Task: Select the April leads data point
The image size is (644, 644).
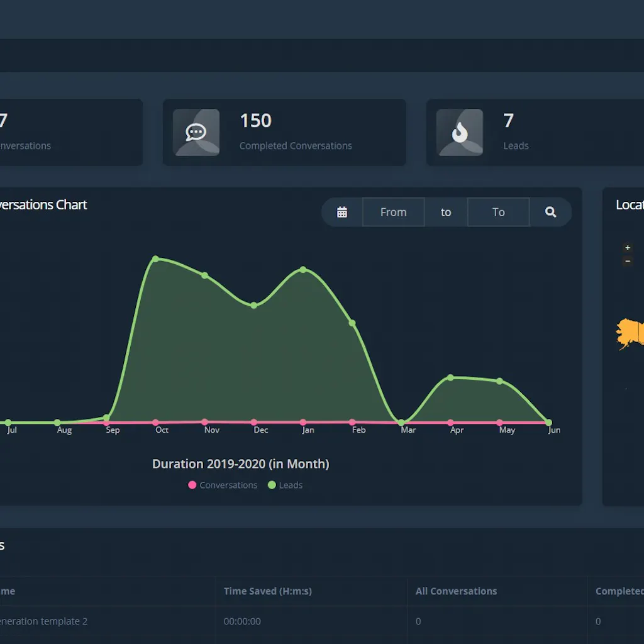Action: pos(450,377)
